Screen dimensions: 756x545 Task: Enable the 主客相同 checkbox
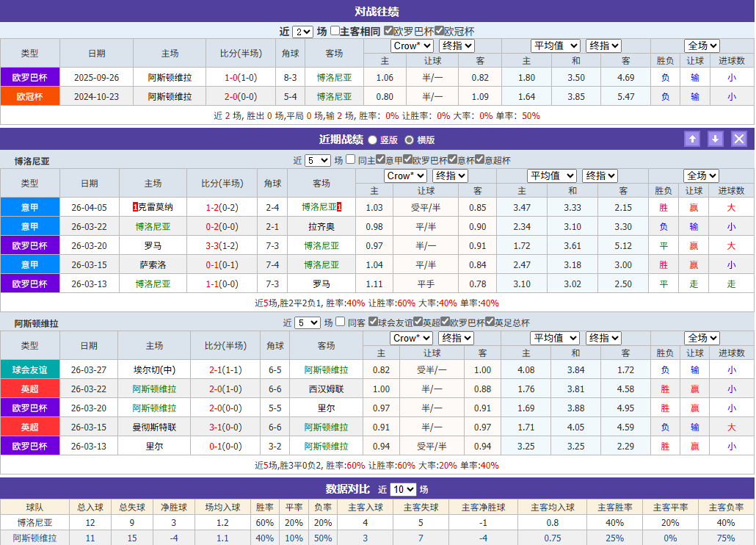(x=335, y=30)
